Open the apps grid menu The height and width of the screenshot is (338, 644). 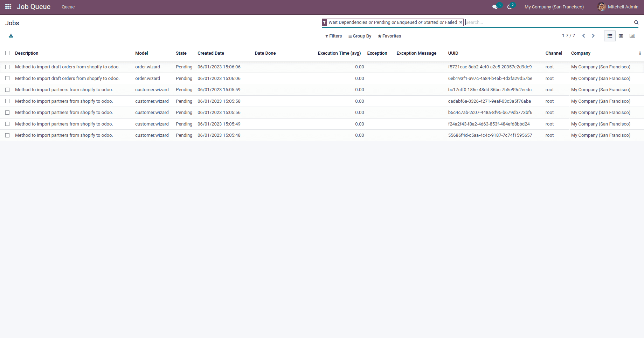click(x=8, y=7)
